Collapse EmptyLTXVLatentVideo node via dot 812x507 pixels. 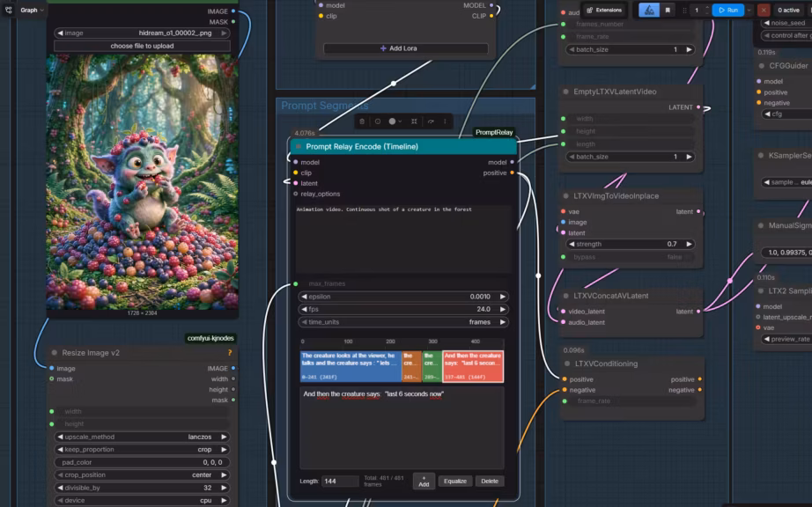[x=565, y=92]
